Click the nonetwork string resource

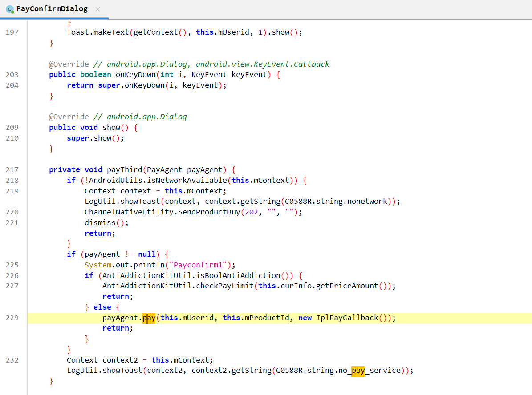[x=368, y=201]
